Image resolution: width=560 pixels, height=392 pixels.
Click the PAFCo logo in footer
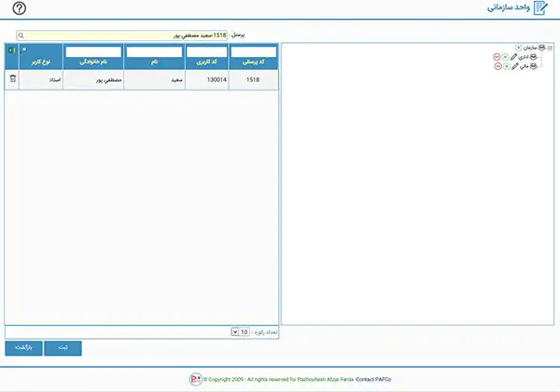point(196,379)
